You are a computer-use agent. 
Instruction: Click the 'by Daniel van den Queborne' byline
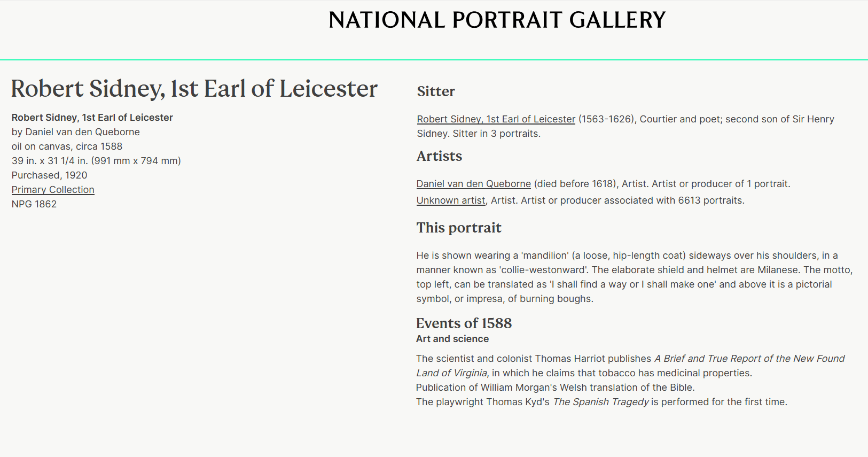(x=76, y=132)
